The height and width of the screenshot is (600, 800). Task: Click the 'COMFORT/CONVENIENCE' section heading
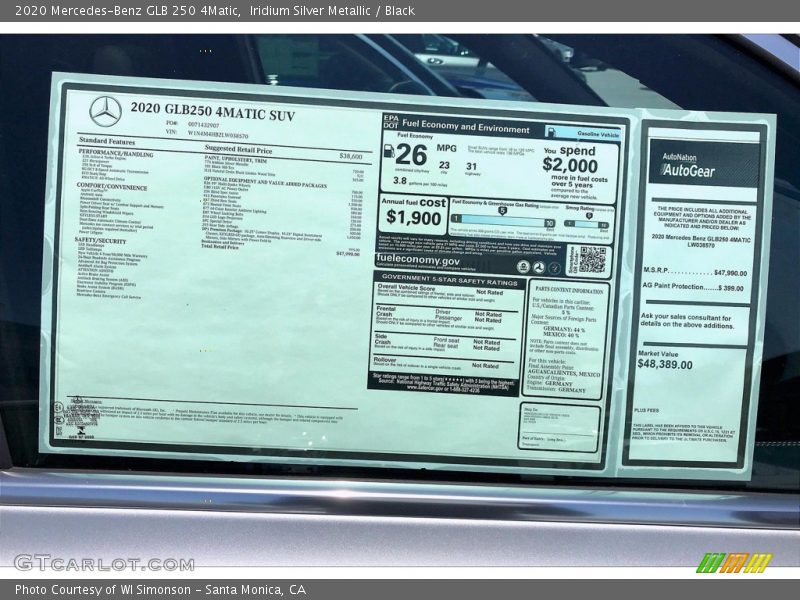(112, 186)
